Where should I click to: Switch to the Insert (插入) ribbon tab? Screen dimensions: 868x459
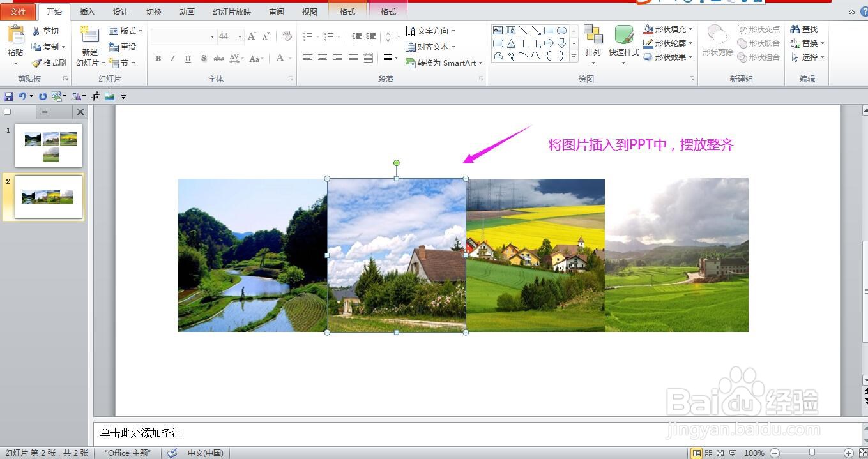87,12
